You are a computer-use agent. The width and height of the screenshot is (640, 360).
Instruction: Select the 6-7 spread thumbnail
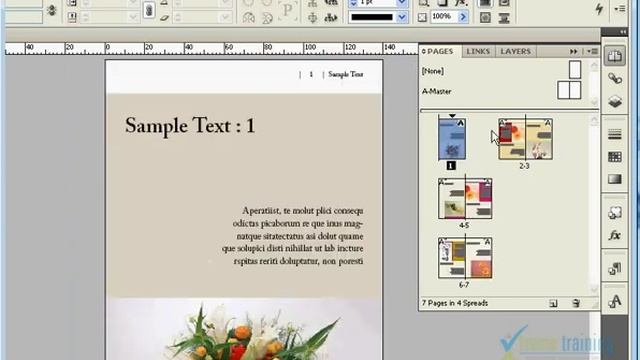click(465, 258)
